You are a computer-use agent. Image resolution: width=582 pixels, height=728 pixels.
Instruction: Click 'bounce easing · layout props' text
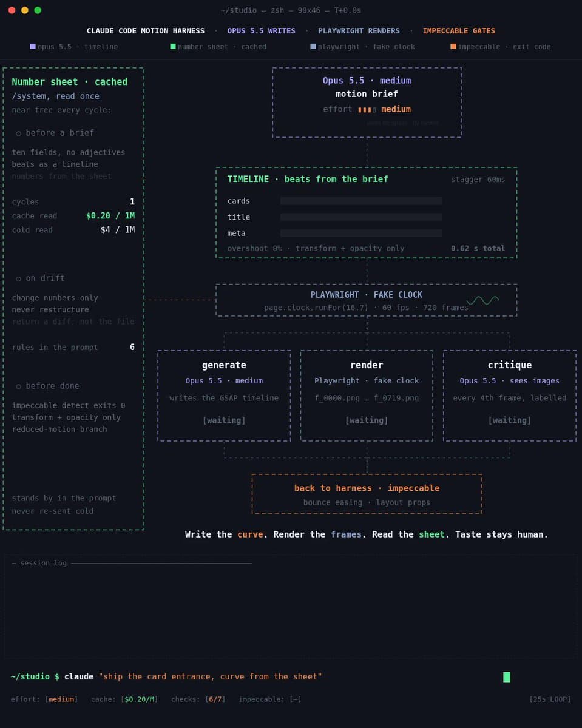coord(367,502)
